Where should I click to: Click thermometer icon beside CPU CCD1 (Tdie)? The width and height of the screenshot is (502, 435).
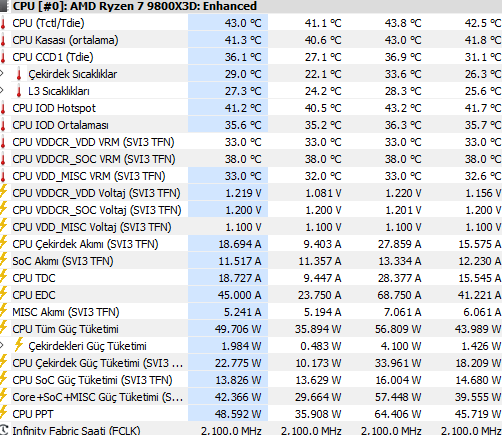click(3, 57)
